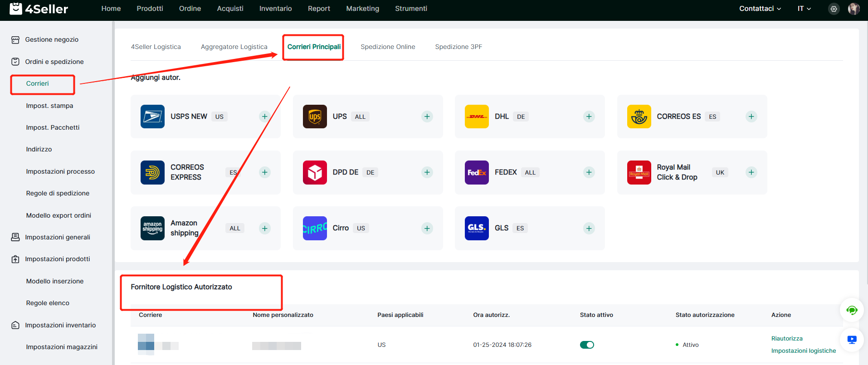Open the Strumenti menu
The image size is (868, 365).
411,9
